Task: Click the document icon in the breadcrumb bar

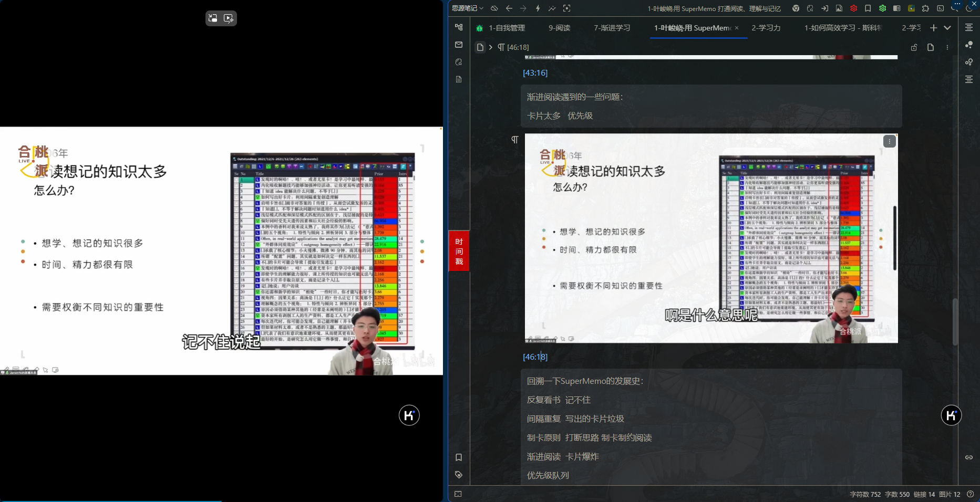Action: point(480,47)
